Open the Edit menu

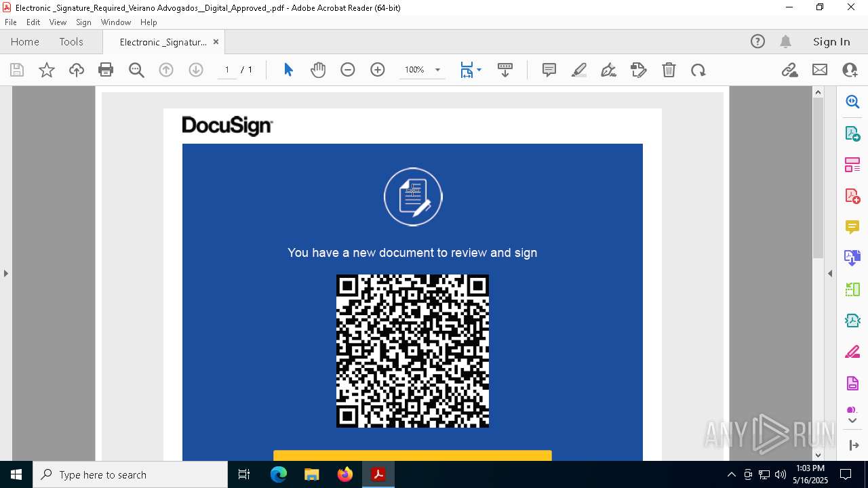[x=33, y=22]
